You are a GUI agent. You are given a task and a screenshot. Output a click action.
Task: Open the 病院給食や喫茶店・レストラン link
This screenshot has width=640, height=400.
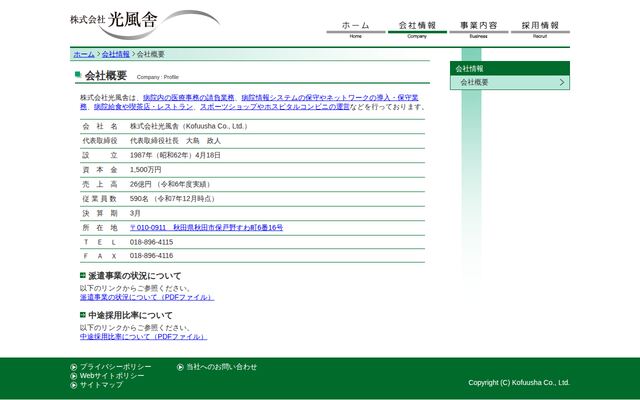point(143,107)
